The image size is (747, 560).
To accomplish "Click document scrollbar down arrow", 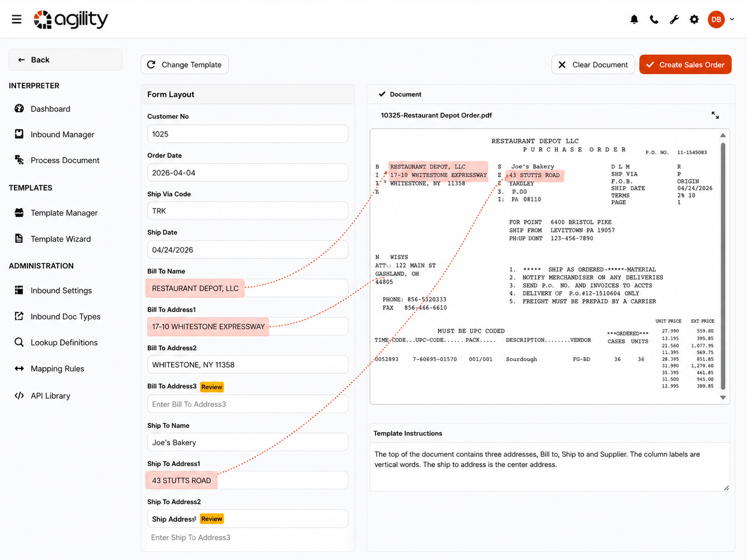I will pyautogui.click(x=723, y=398).
